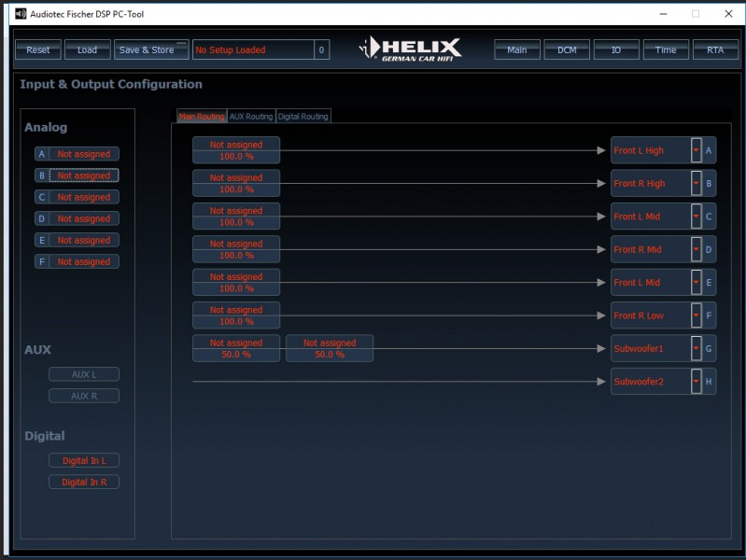The width and height of the screenshot is (746, 560).
Task: Click the Reset button
Action: (x=38, y=49)
